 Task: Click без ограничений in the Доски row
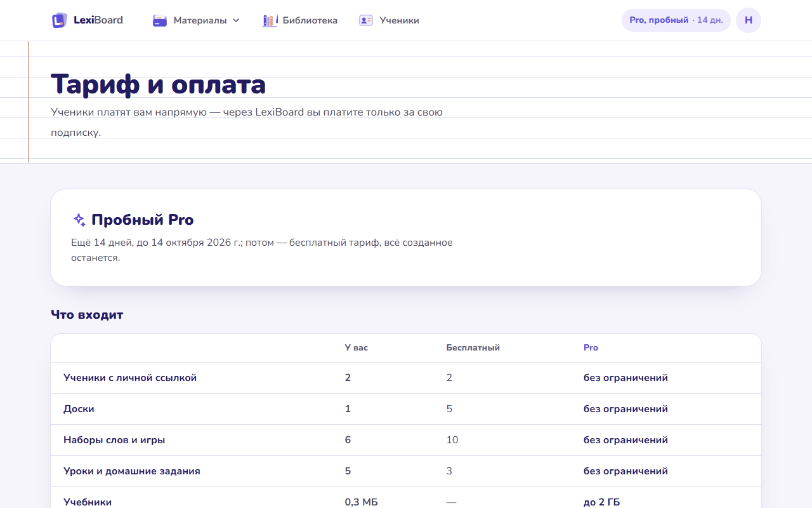(626, 409)
